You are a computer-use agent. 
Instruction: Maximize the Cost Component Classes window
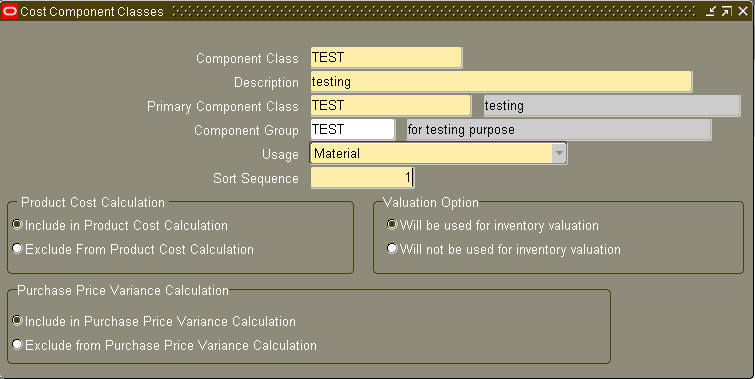(x=727, y=11)
